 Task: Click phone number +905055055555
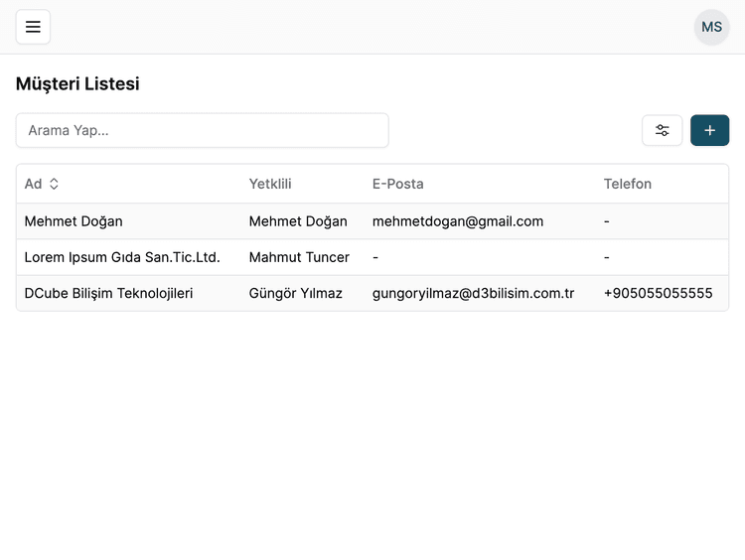[x=658, y=293]
